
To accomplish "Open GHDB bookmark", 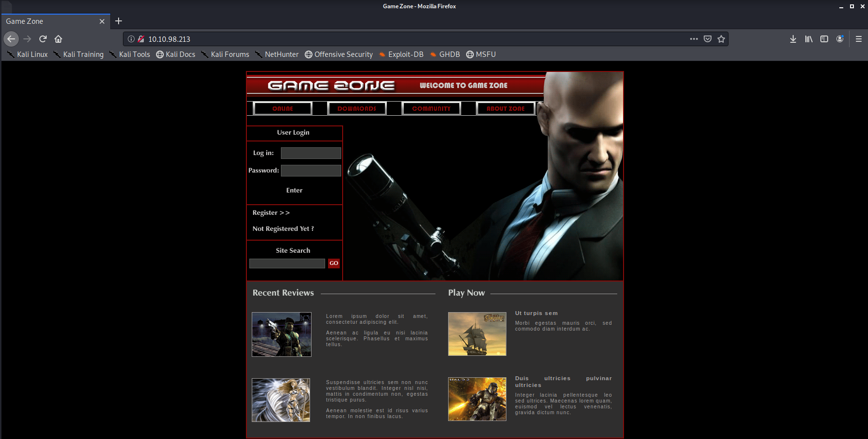I will tap(444, 54).
